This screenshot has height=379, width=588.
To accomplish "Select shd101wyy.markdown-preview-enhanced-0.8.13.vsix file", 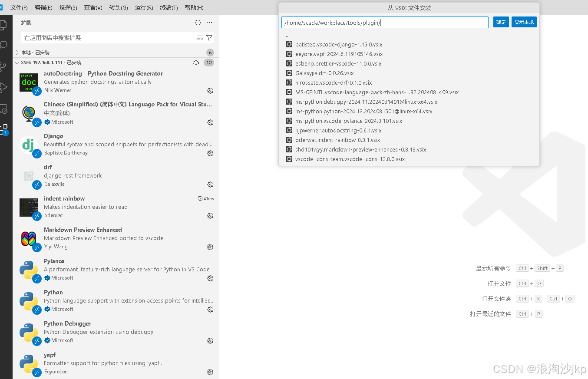I will click(x=409, y=150).
